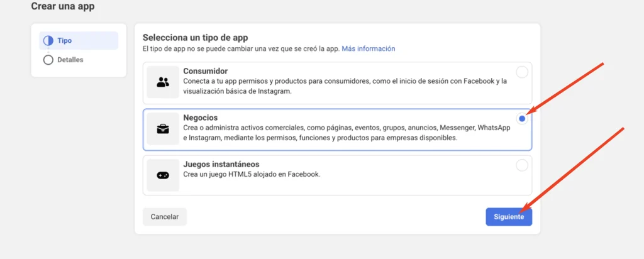The image size is (644, 259).
Task: Click the empty Detalles step circle
Action: [48, 60]
